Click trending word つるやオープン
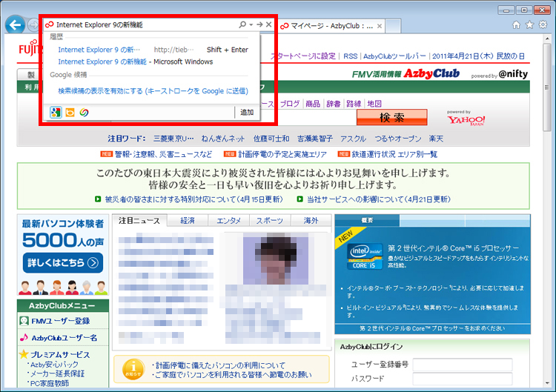This screenshot has height=392, width=556. [x=398, y=139]
